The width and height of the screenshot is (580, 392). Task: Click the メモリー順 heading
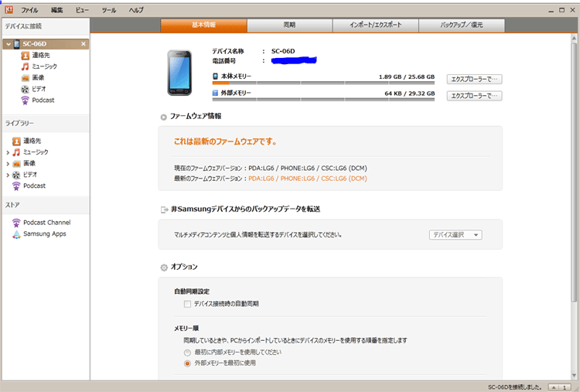tap(186, 329)
